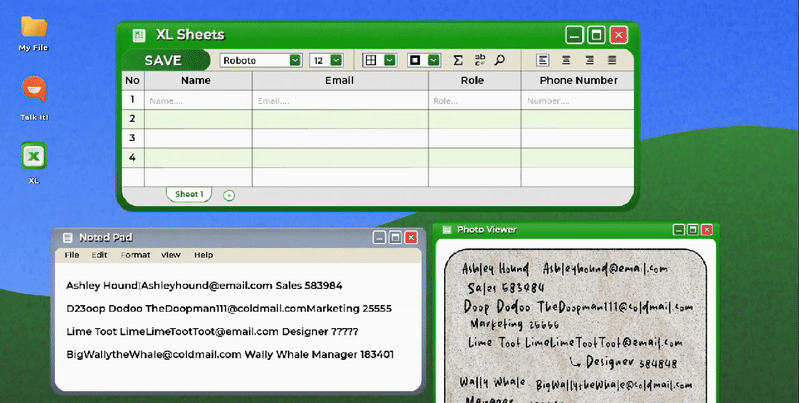Click the Name field in row 1
The image size is (799, 403).
point(196,100)
